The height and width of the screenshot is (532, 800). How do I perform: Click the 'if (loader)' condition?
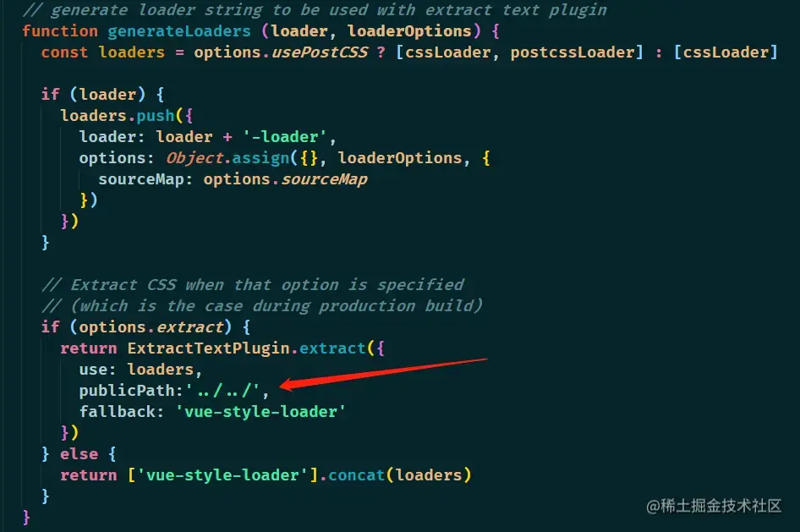(93, 95)
